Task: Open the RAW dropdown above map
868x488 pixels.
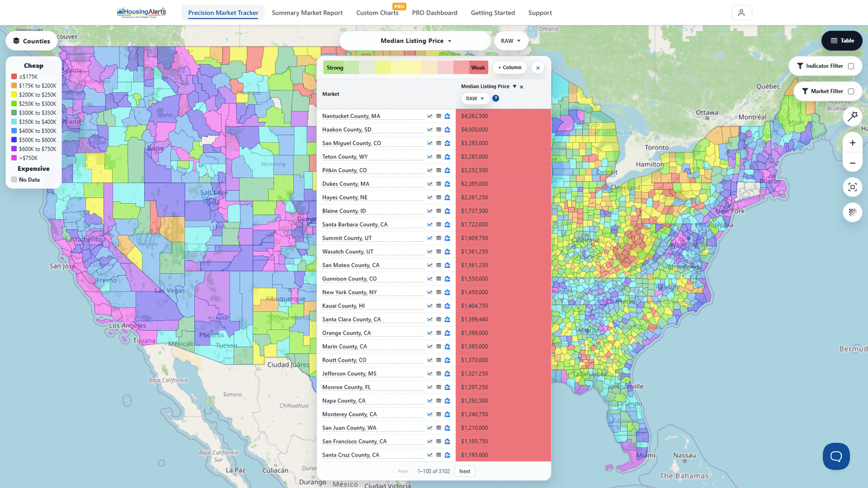Action: click(x=511, y=41)
